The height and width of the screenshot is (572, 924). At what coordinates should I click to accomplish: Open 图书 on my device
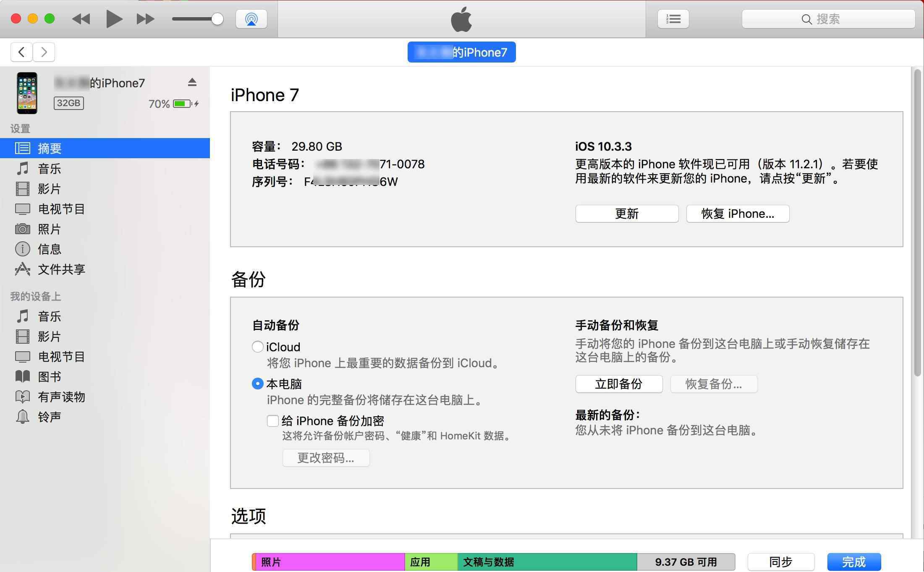coord(105,376)
